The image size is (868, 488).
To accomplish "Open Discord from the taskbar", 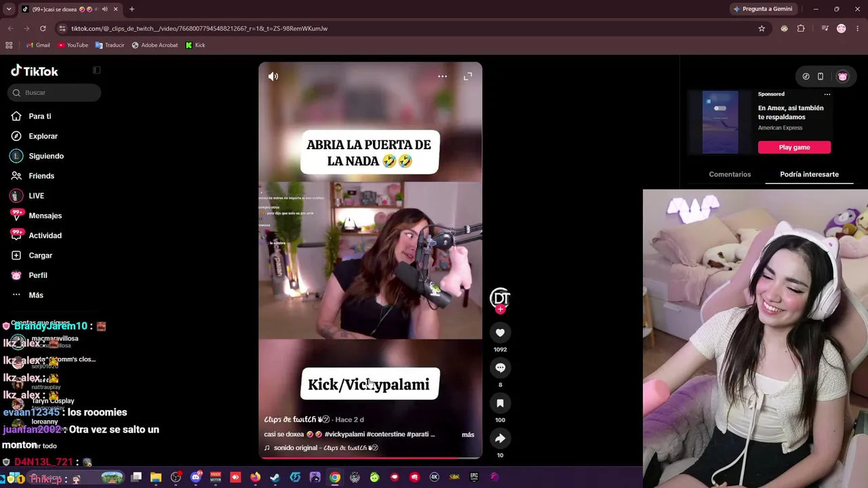I will (x=196, y=477).
